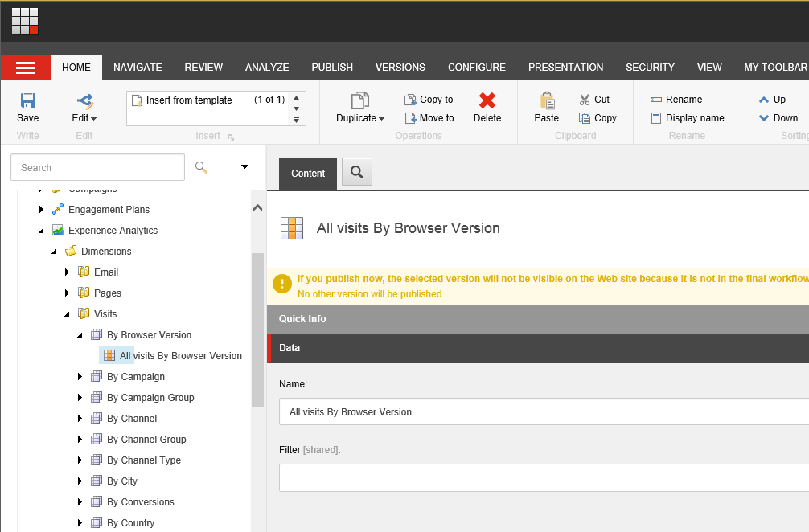809x532 pixels.
Task: Open the PRESENTATION ribbon tab
Action: pyautogui.click(x=565, y=68)
